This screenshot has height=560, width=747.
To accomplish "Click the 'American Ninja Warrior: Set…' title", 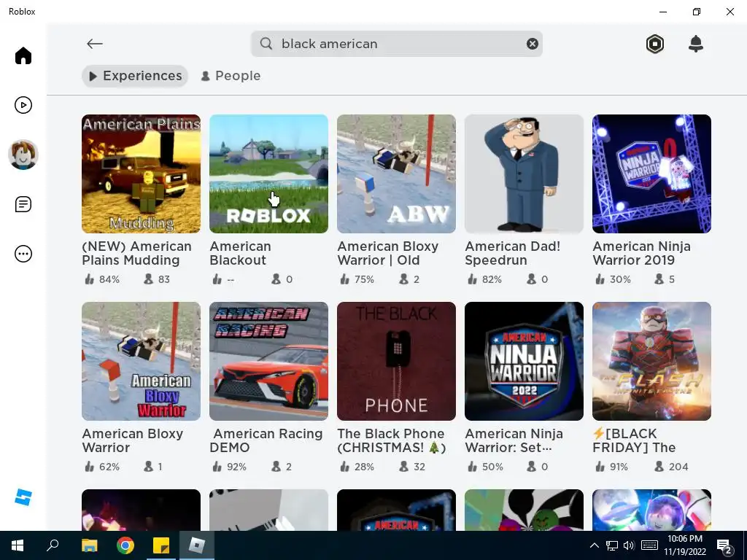I will 514,440.
